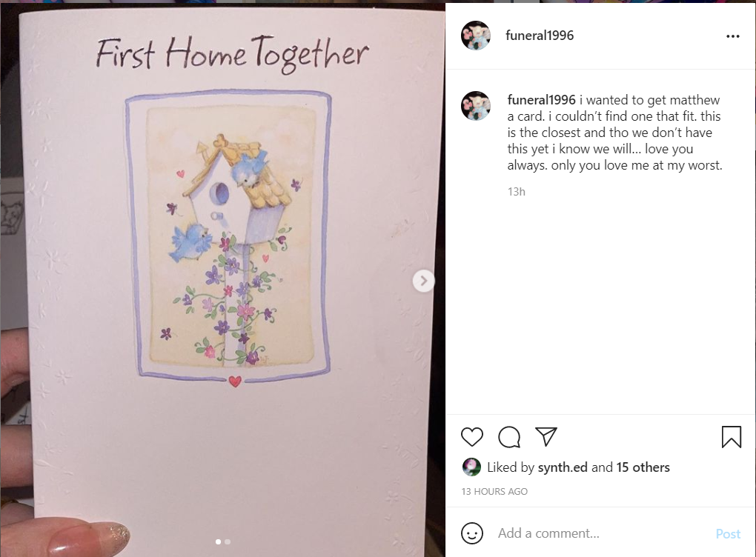Open the three-dot more options menu
The height and width of the screenshot is (557, 756).
(x=732, y=36)
